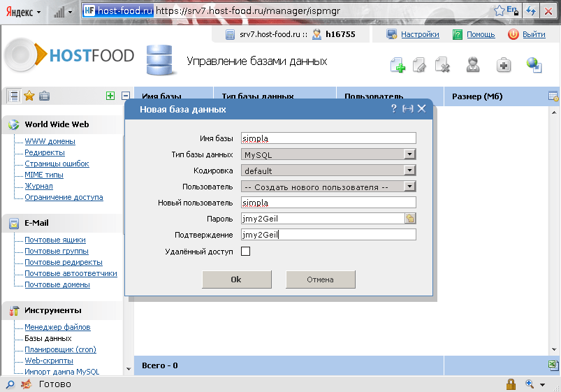Open favorites star icon in sidebar
This screenshot has width=561, height=392.
(x=29, y=96)
